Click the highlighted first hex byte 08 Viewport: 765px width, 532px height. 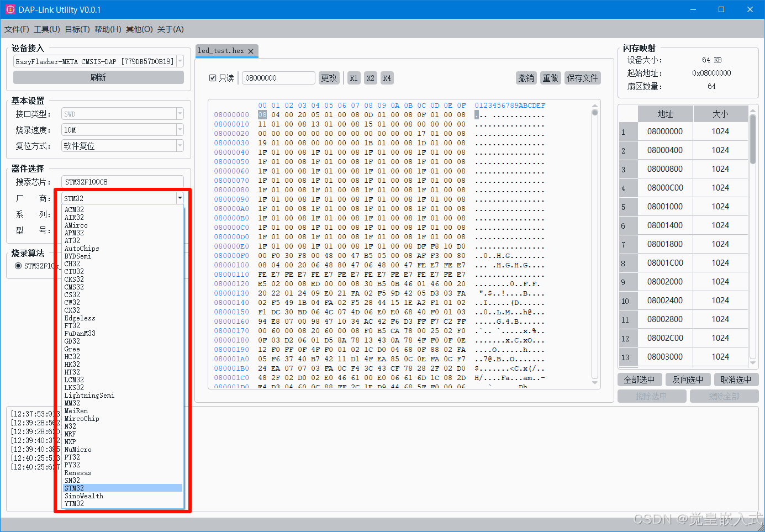click(262, 115)
